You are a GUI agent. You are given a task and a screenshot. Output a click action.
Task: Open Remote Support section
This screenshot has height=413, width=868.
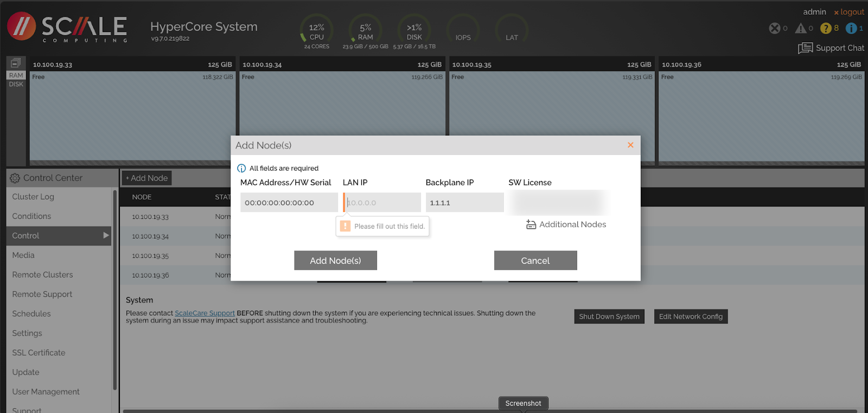coord(42,294)
